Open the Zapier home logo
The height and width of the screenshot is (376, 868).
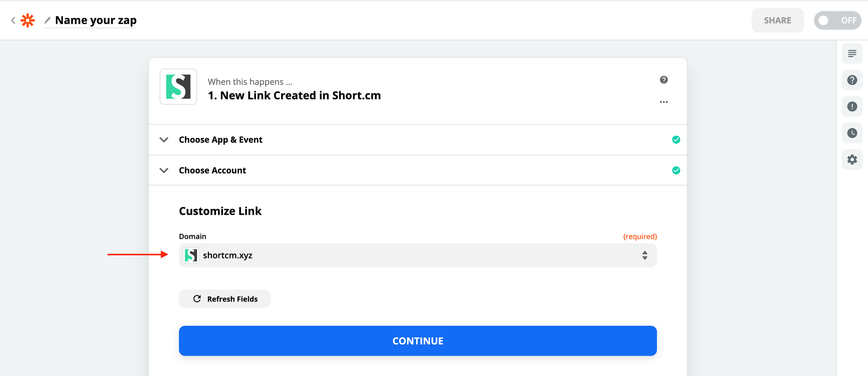pyautogui.click(x=28, y=20)
